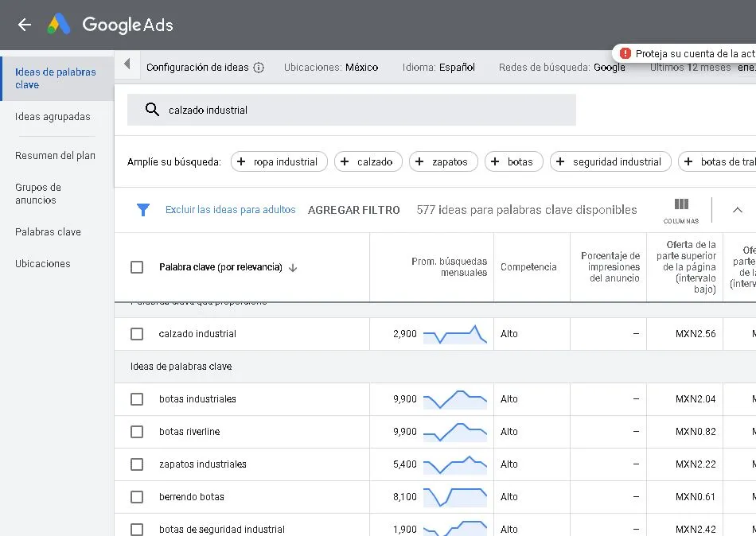
Task: Click keyword 'botas riverline'
Action: point(189,431)
